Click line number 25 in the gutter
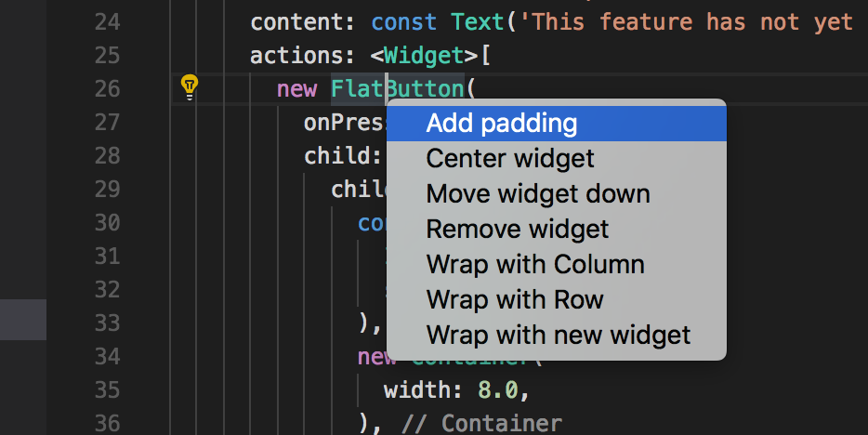The width and height of the screenshot is (868, 435). (x=107, y=56)
